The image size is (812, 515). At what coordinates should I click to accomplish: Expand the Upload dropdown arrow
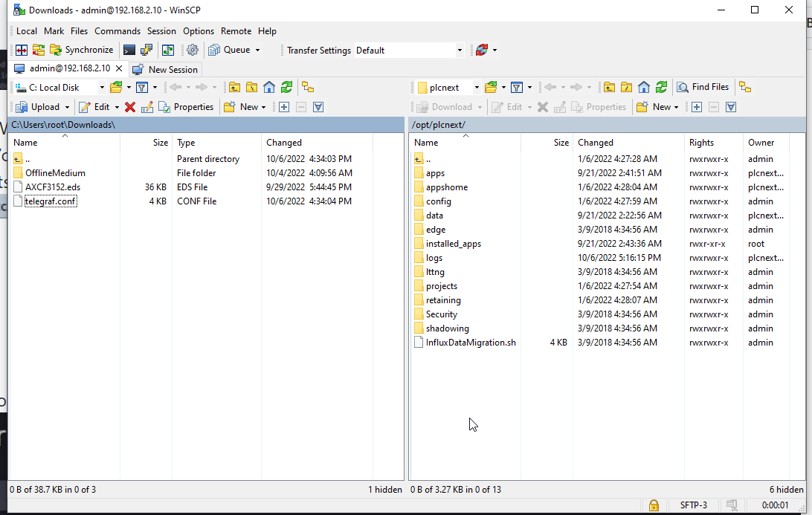click(67, 107)
